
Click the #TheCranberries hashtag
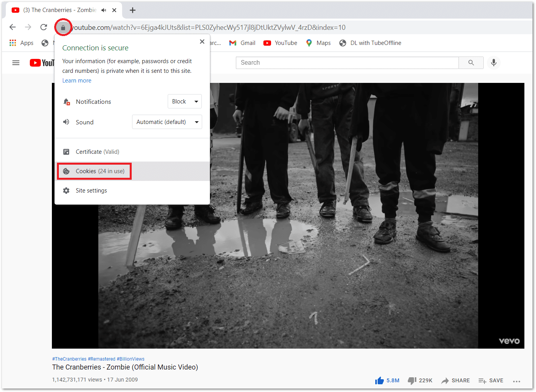[69, 359]
